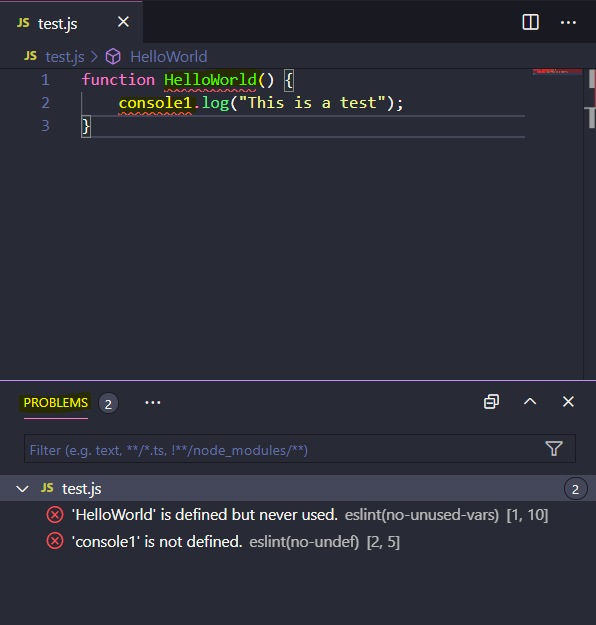Click the "This is a test" string
Screen dimensions: 596x625
tap(312, 103)
